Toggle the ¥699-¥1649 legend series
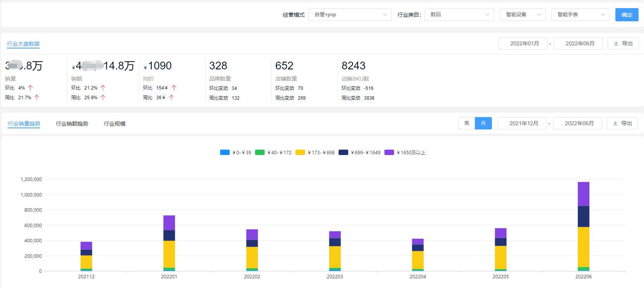This screenshot has width=644, height=288. pyautogui.click(x=360, y=152)
